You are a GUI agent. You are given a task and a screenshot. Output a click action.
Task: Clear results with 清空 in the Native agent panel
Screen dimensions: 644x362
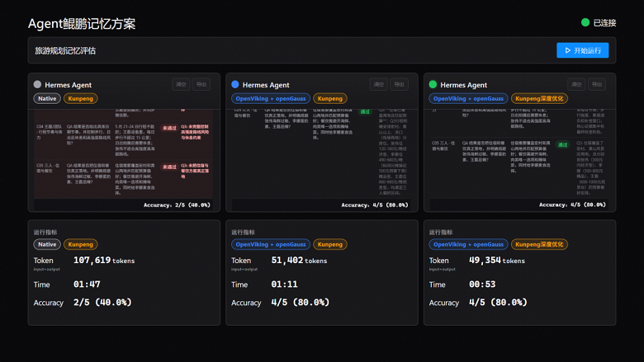[x=181, y=84]
